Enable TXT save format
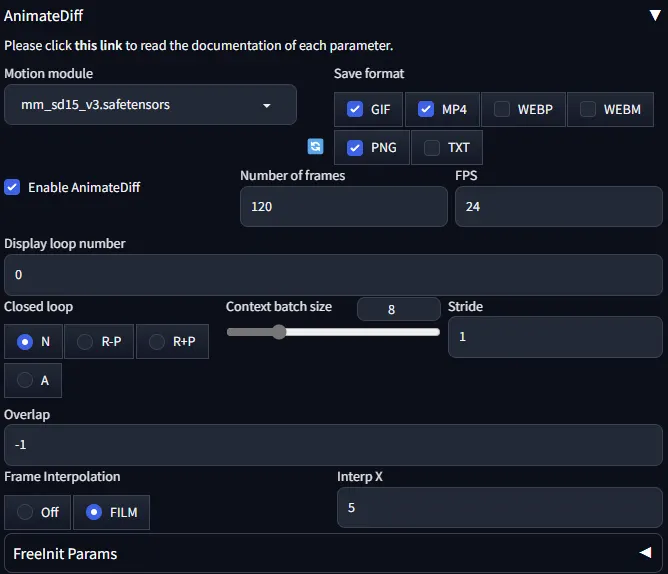Viewport: 668px width, 574px height. [432, 148]
